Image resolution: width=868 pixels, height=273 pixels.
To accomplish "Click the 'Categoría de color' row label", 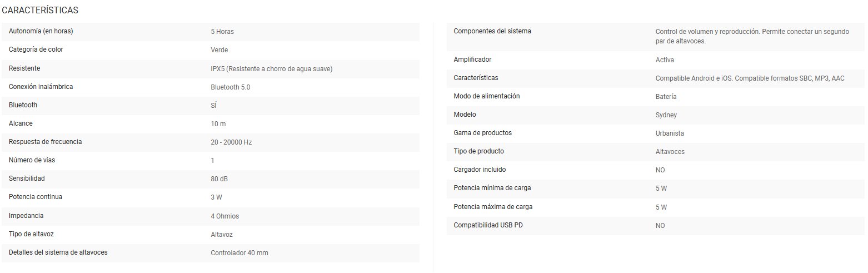I will pyautogui.click(x=36, y=49).
